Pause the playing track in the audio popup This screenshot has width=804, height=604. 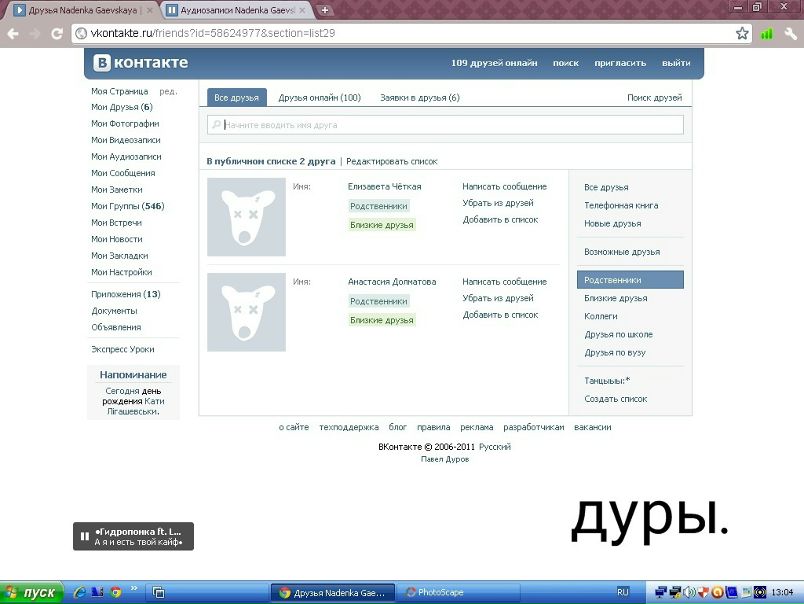(x=85, y=536)
